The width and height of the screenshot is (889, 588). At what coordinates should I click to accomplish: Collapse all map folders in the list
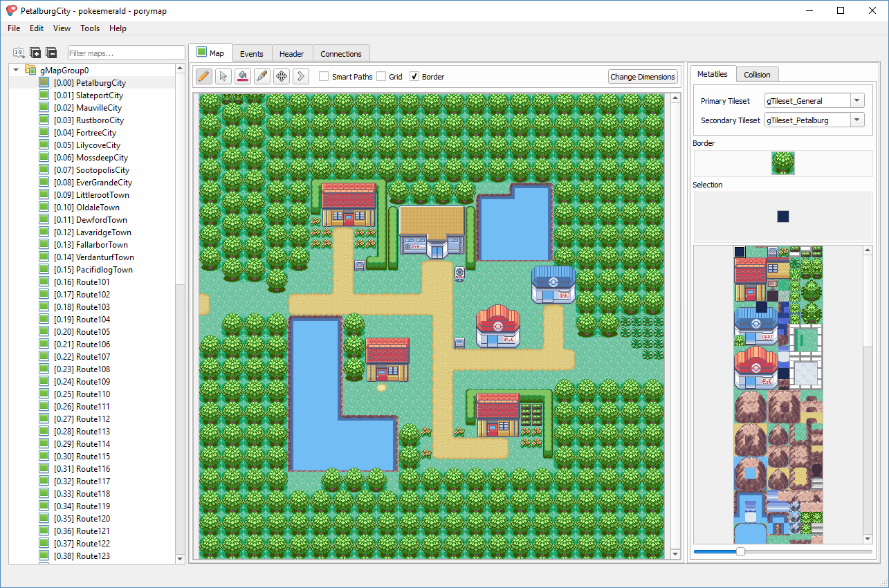(51, 53)
